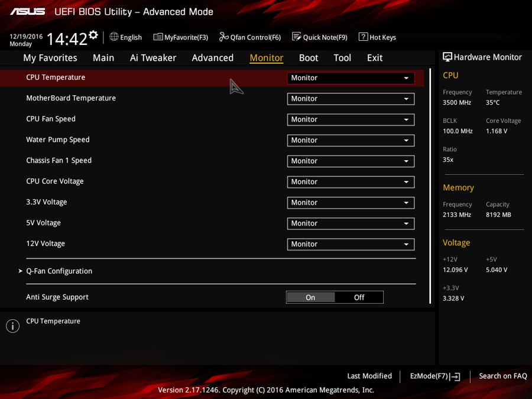Open Quick Note(F9) label
The width and height of the screenshot is (532, 399).
tap(325, 37)
